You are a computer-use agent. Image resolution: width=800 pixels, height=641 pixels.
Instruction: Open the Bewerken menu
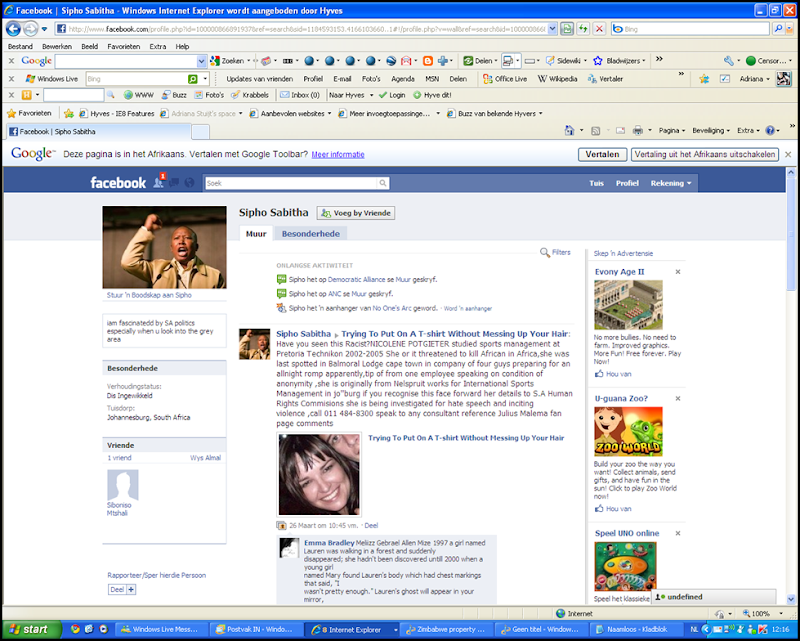pos(57,46)
